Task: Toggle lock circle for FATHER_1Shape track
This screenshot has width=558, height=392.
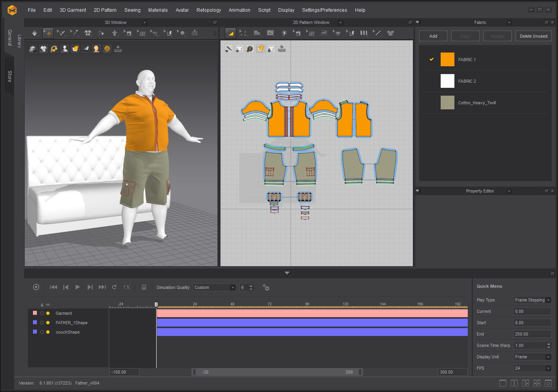Action: [x=42, y=323]
